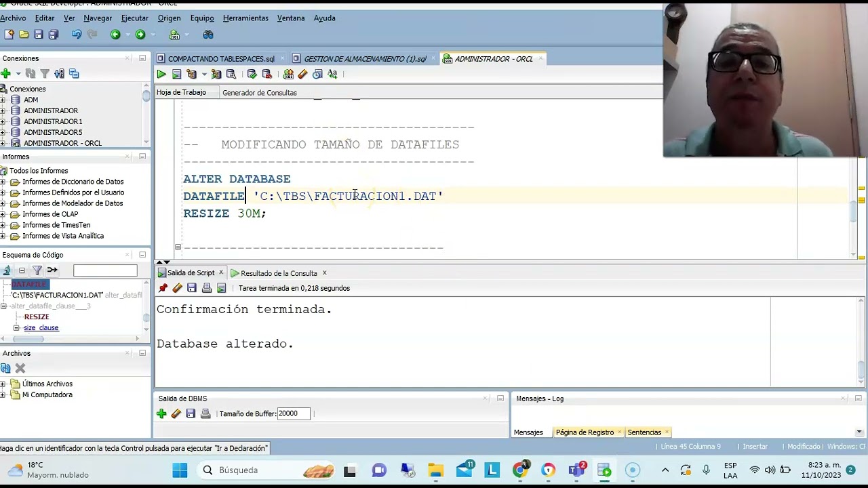The height and width of the screenshot is (488, 868).
Task: Refresh the Archivos panel
Action: [5, 368]
